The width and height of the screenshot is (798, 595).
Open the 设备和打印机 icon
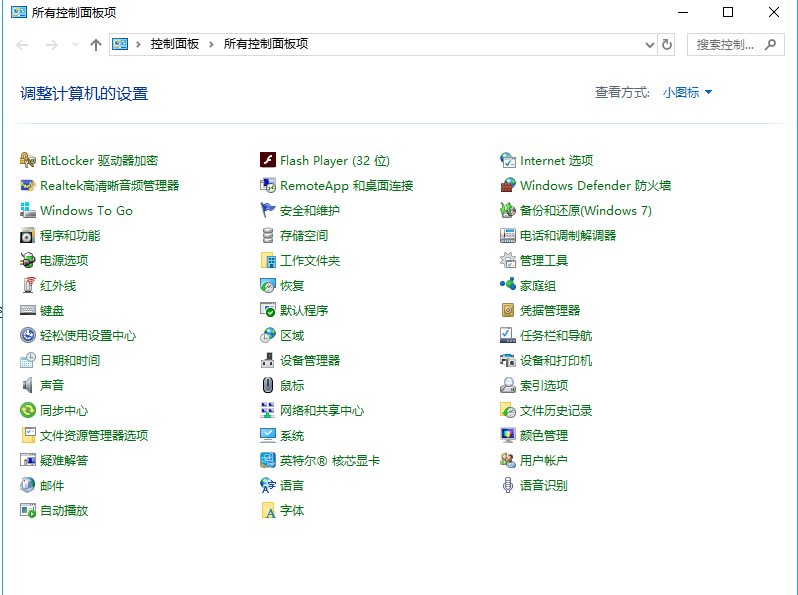(507, 360)
